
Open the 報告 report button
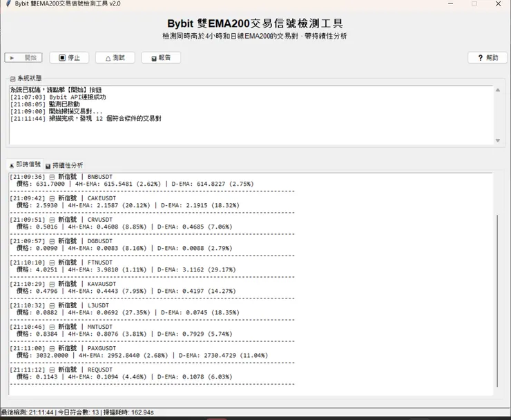161,58
